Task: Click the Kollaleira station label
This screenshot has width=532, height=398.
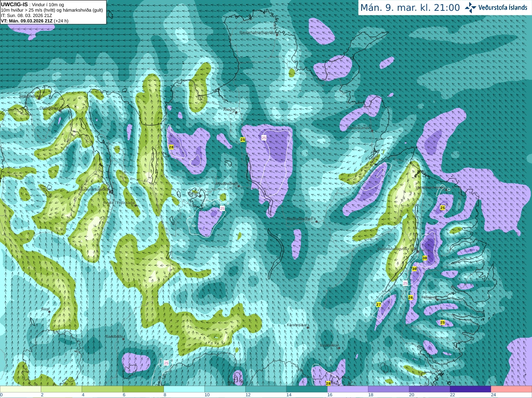Action: click(429, 297)
